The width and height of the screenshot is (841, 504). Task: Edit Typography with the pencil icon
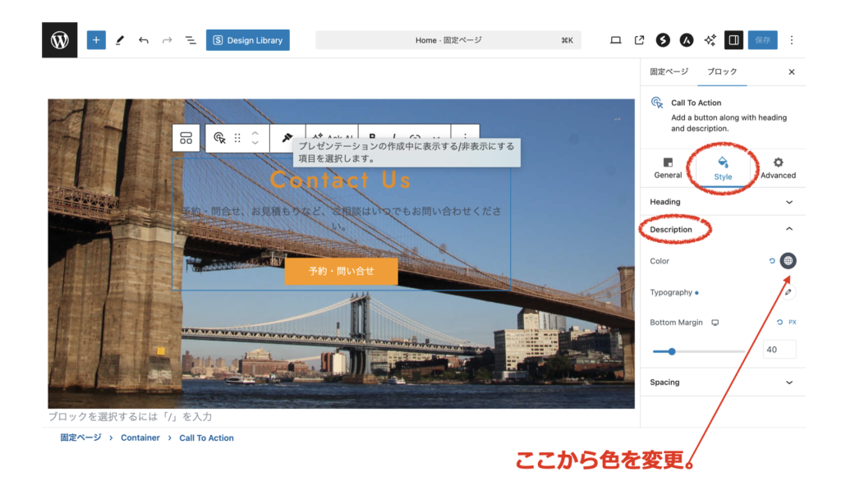(788, 292)
